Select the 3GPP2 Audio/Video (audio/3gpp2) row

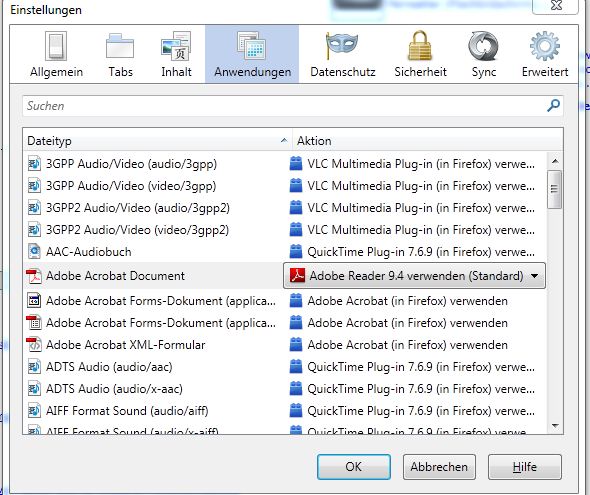(x=284, y=208)
